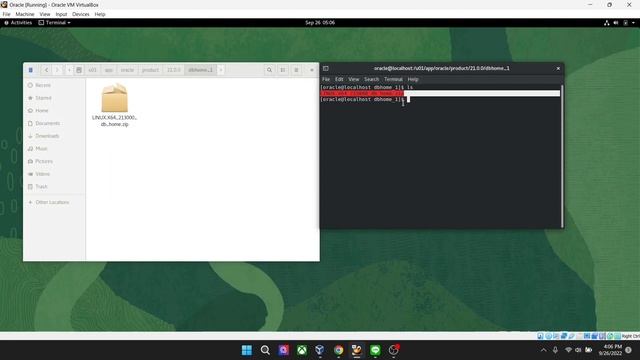Open the terminal's Help menu

pos(413,79)
